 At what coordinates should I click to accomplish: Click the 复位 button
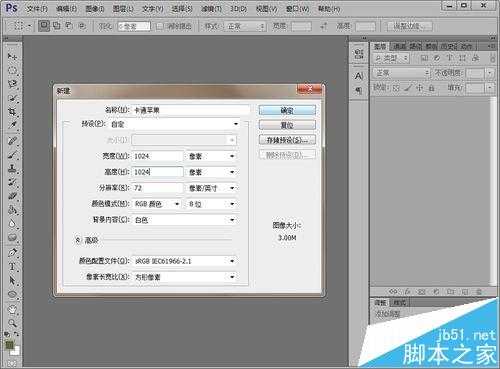(x=287, y=125)
